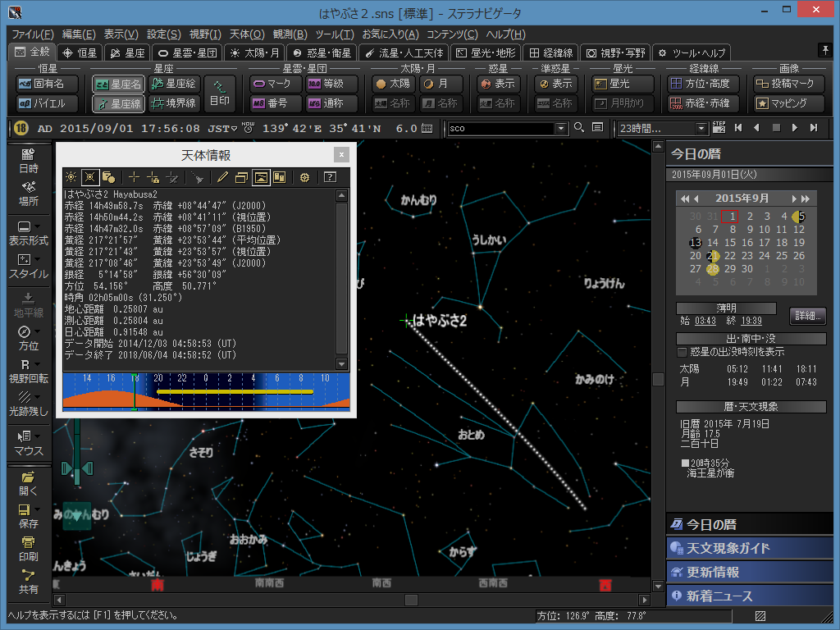This screenshot has height=630, width=840.
Task: Click the pin icon at ribbon right edge
Action: (x=825, y=50)
